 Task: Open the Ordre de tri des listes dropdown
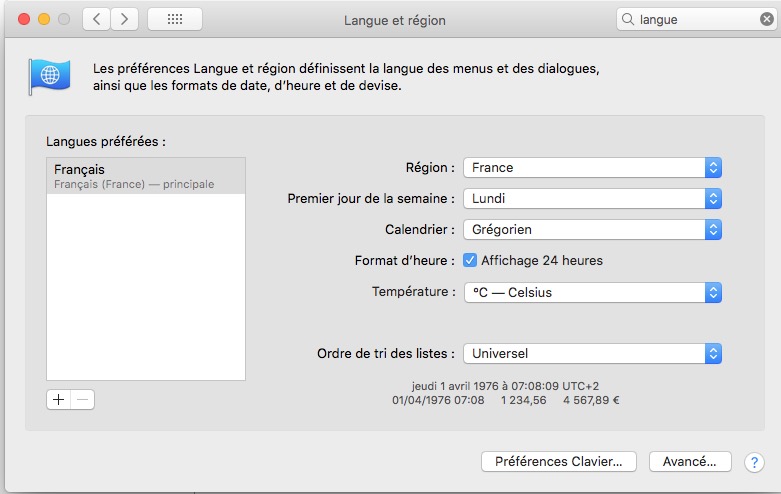click(x=591, y=353)
